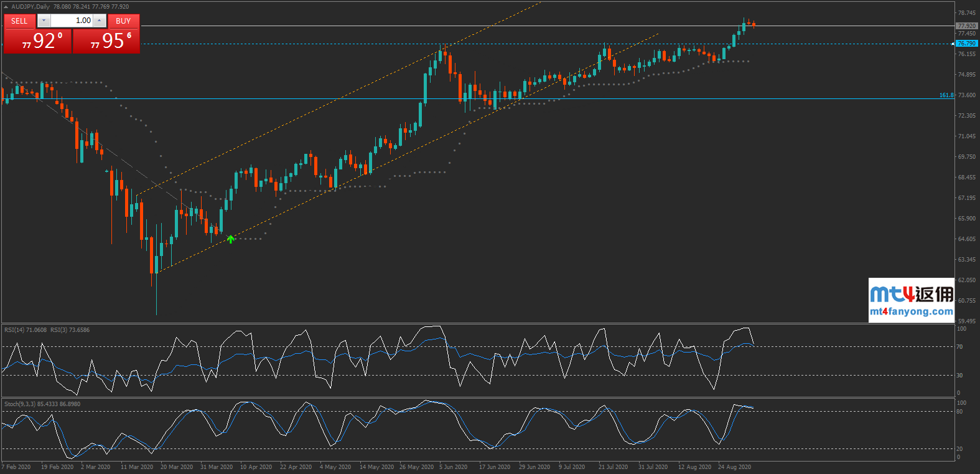Select the 161.8 Fibonacci level label
Image resolution: width=980 pixels, height=474 pixels.
click(946, 95)
